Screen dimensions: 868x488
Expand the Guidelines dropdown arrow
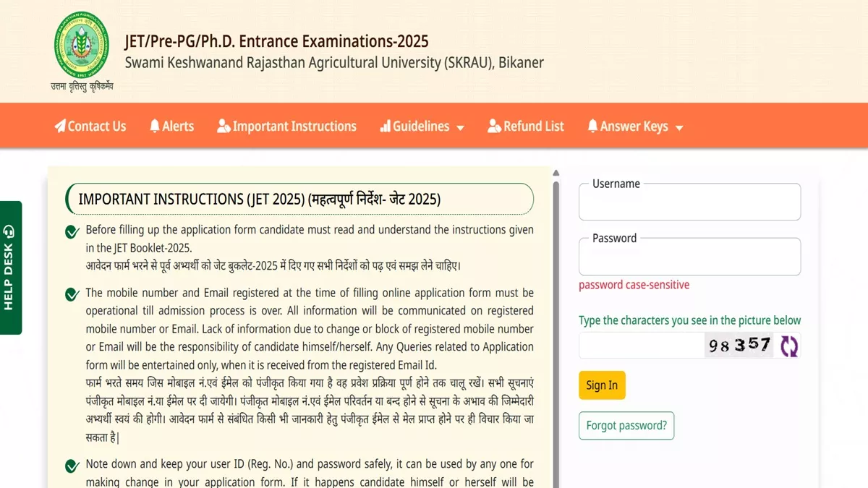click(x=460, y=128)
